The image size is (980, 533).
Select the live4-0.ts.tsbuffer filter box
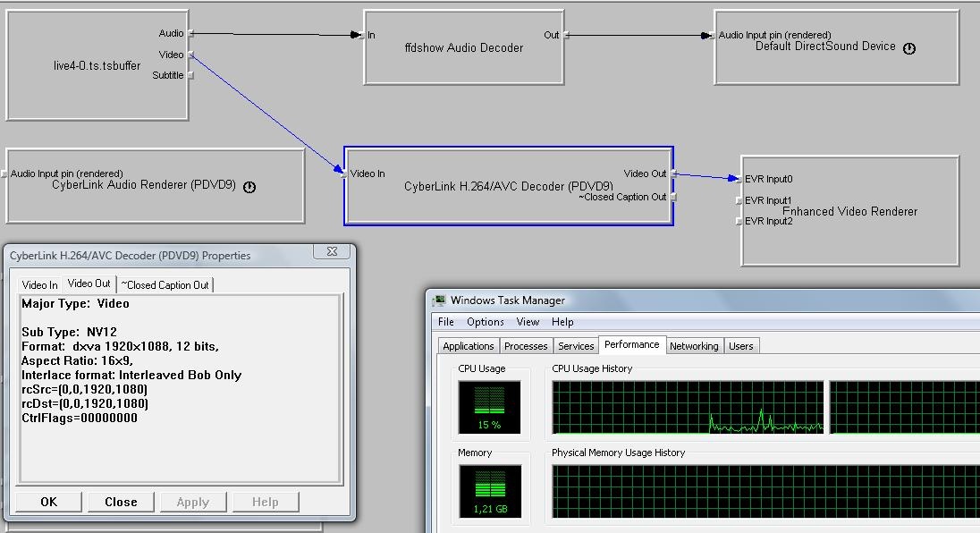click(x=97, y=65)
